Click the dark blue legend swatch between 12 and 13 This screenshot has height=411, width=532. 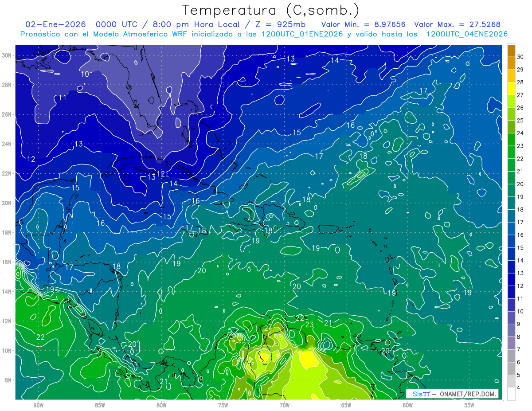[511, 279]
